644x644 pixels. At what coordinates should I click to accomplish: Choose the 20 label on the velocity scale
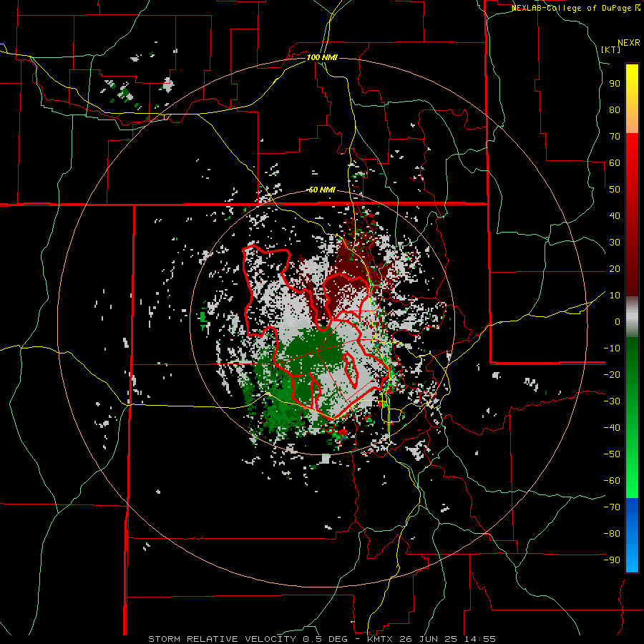click(x=615, y=269)
